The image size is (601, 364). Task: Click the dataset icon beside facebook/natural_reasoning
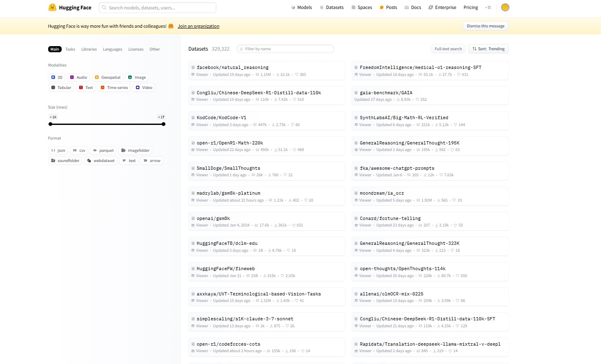(193, 67)
